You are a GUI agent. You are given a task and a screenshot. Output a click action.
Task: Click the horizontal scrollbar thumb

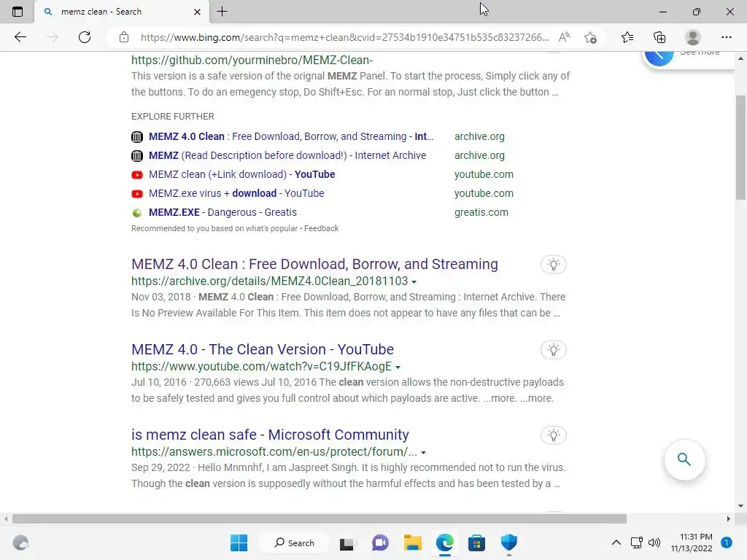pos(320,519)
